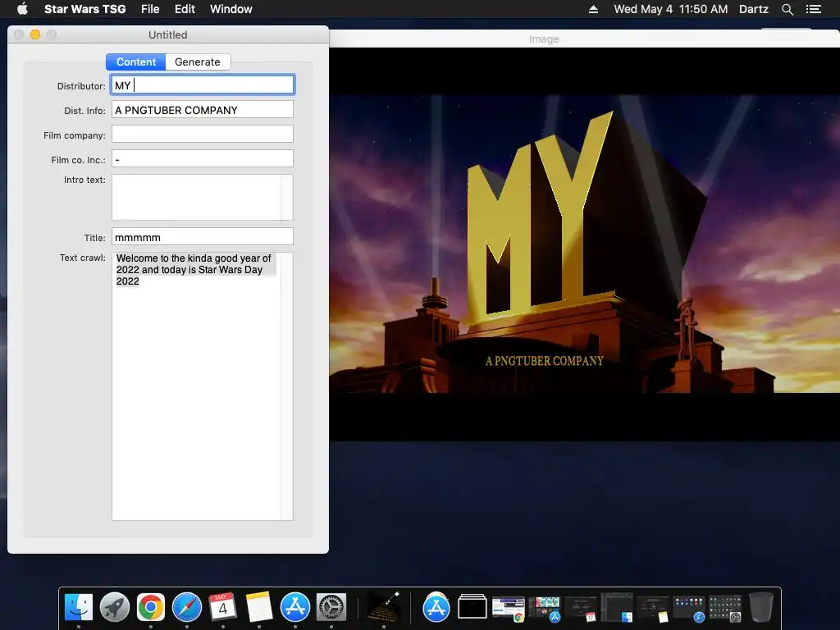840x630 pixels.
Task: Click the "Text crawl:" label
Action: (83, 258)
